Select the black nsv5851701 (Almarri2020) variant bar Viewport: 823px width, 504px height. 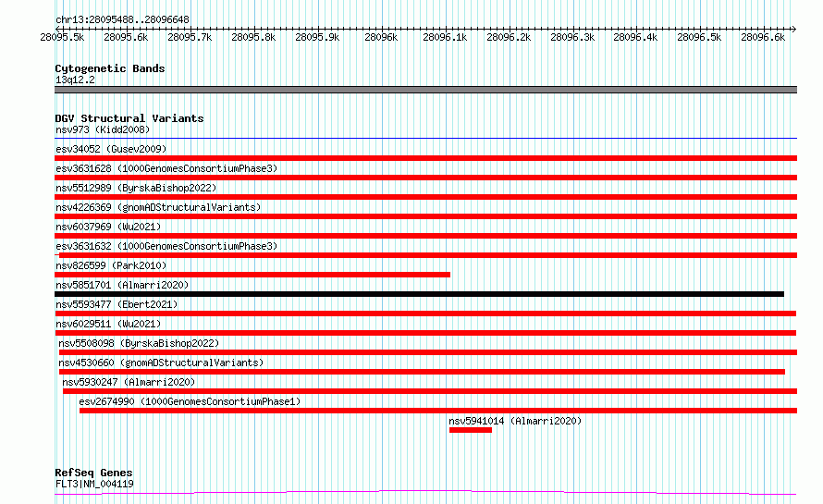(420, 294)
